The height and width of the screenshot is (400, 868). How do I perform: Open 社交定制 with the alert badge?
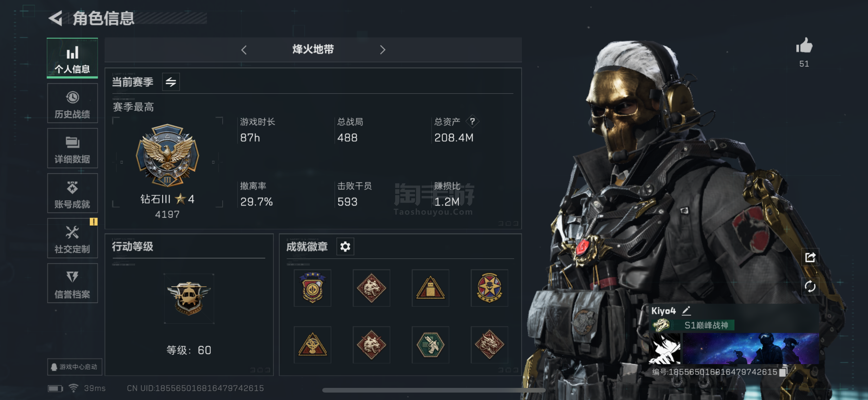pyautogui.click(x=72, y=238)
